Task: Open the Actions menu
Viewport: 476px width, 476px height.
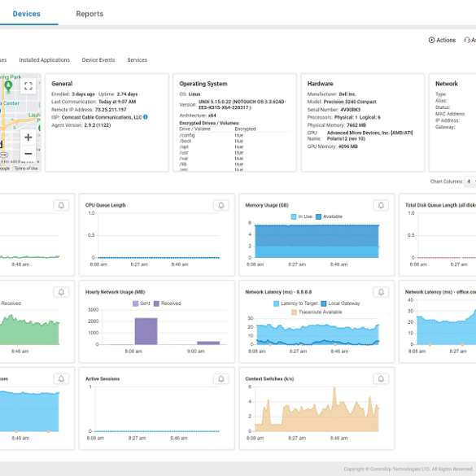Action: pos(442,40)
